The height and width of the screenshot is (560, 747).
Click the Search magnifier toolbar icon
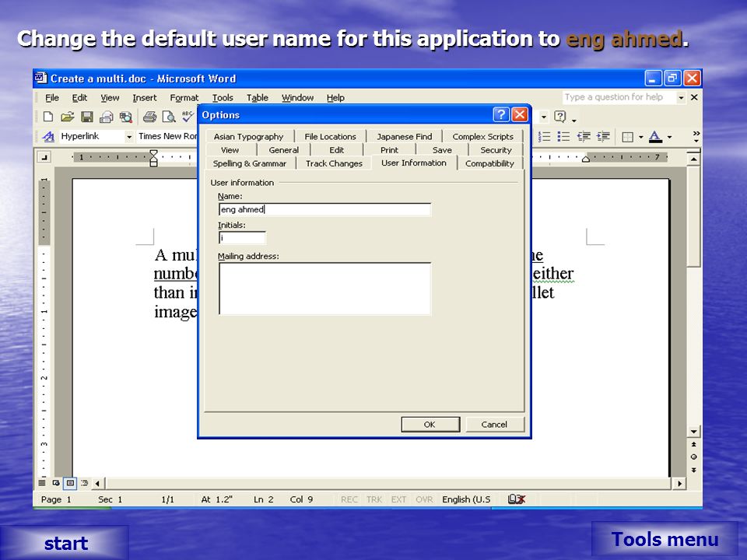click(126, 117)
